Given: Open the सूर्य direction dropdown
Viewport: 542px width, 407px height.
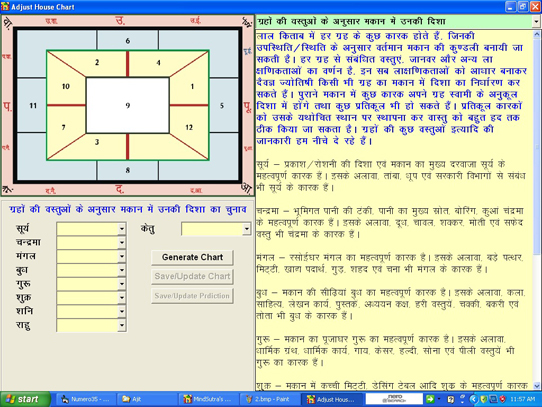Looking at the screenshot, I should pyautogui.click(x=122, y=229).
